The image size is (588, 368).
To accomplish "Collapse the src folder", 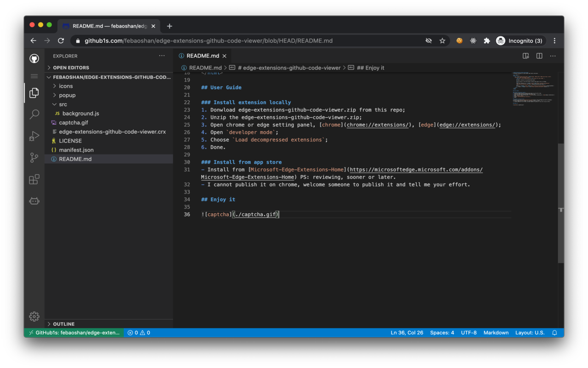I will (109, 104).
